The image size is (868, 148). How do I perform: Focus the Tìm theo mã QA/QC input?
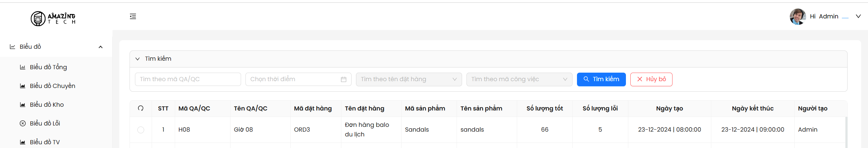pyautogui.click(x=188, y=79)
